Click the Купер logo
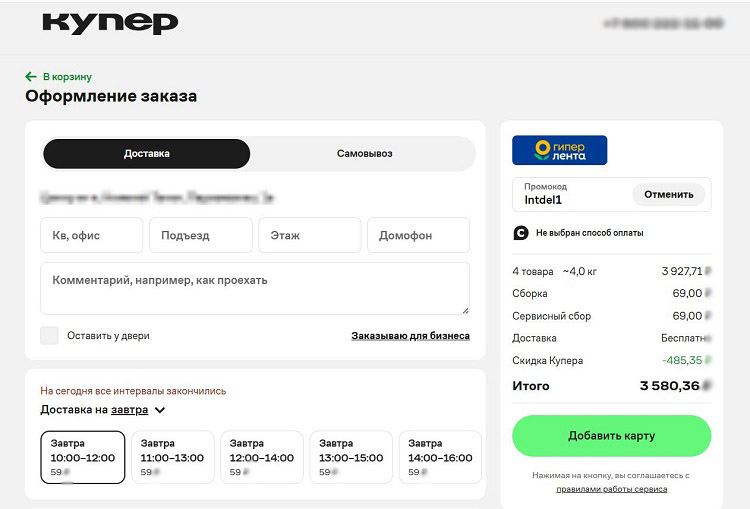Image resolution: width=750 pixels, height=509 pixels. coord(110,23)
